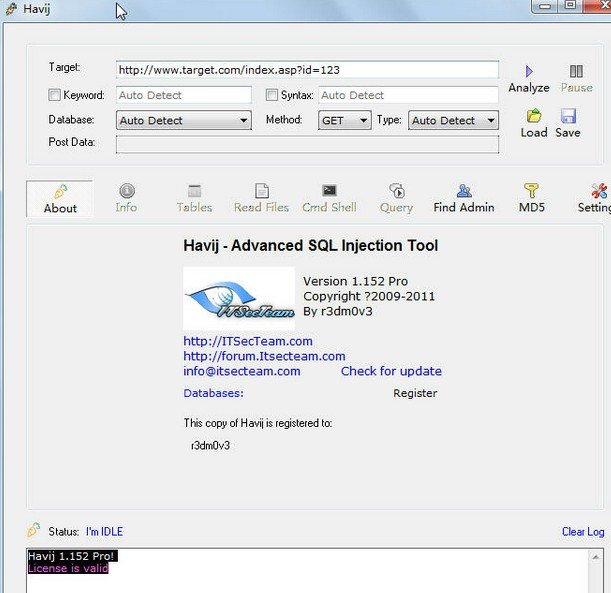Open the About tab
Viewport: 611px width, 593px height.
tap(60, 199)
